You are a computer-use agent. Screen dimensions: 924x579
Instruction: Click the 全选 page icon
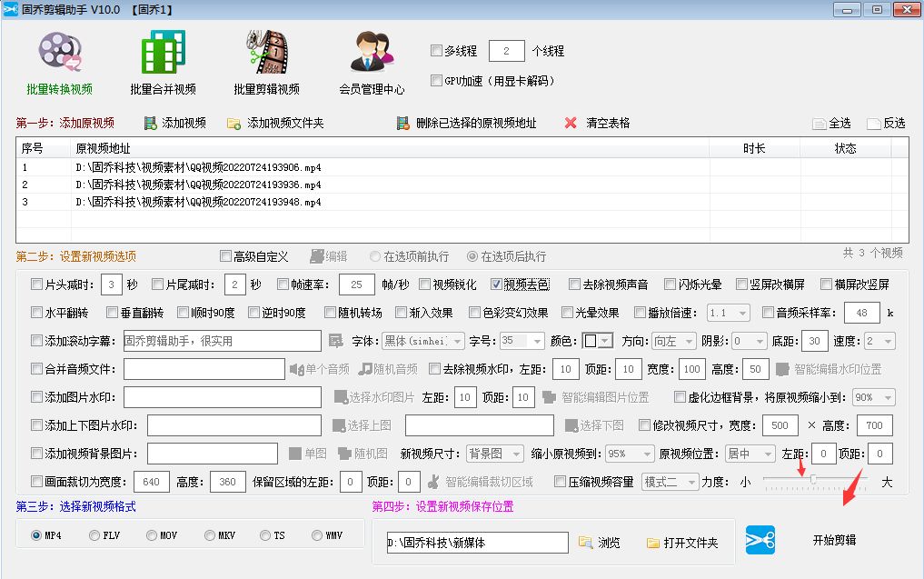click(819, 124)
